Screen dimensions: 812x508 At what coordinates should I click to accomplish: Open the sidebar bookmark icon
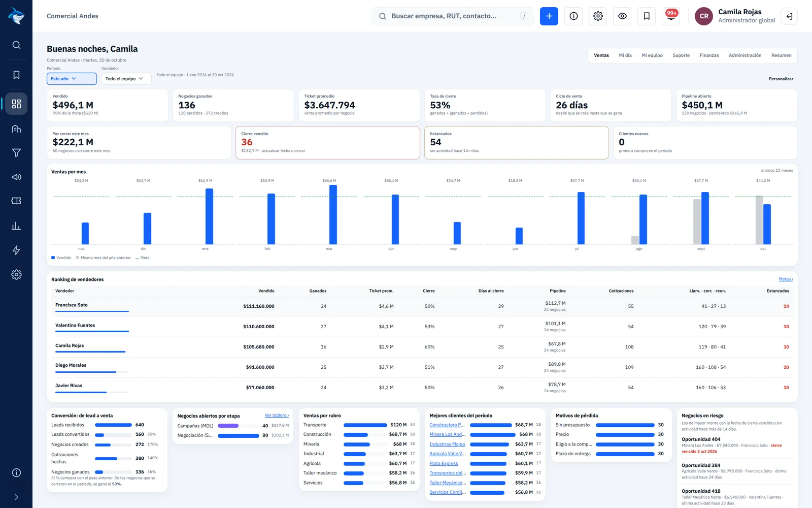click(x=16, y=75)
